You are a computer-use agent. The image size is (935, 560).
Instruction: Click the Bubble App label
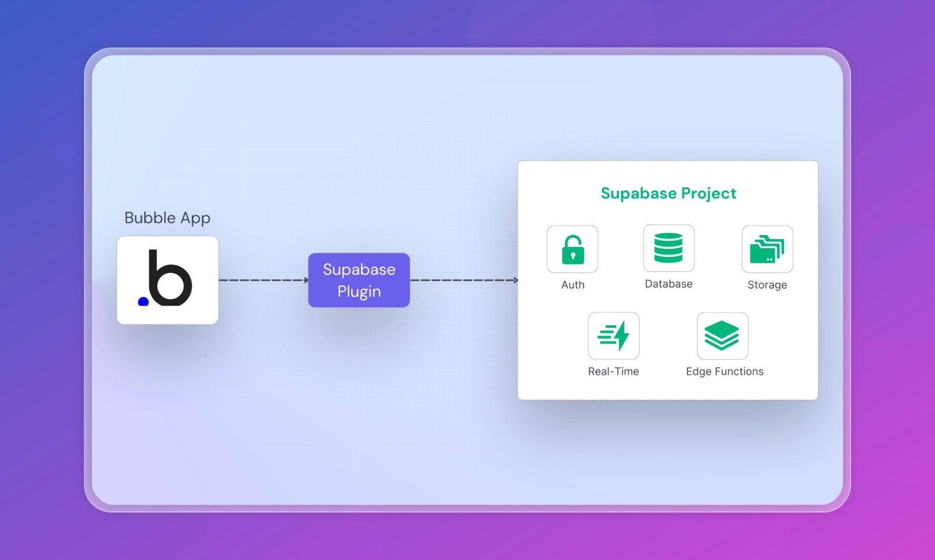pyautogui.click(x=167, y=218)
